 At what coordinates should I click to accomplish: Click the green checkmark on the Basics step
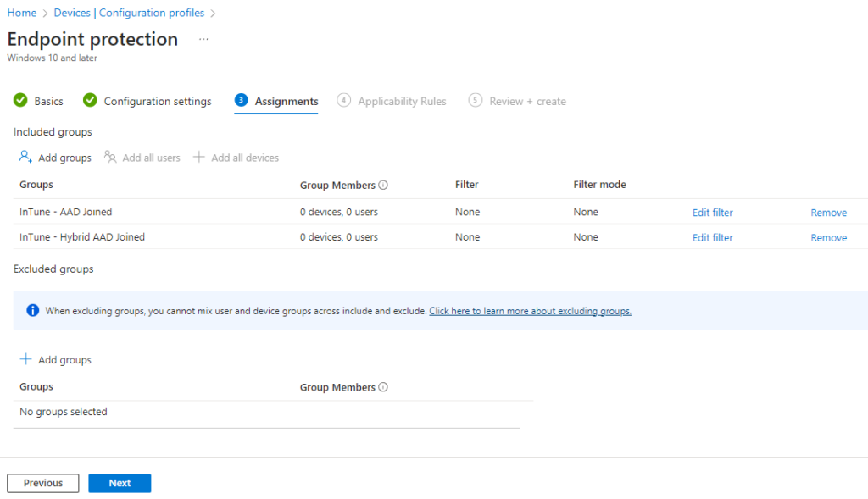tap(20, 100)
